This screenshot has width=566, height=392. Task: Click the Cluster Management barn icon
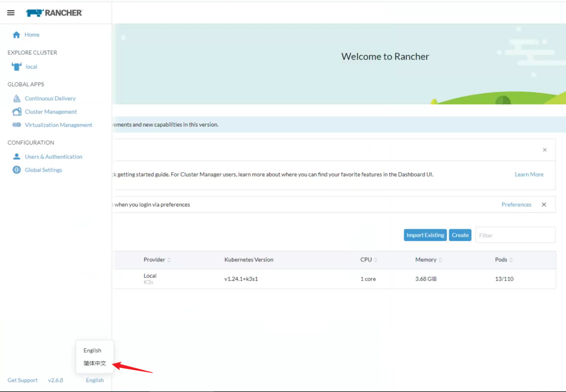pos(17,112)
